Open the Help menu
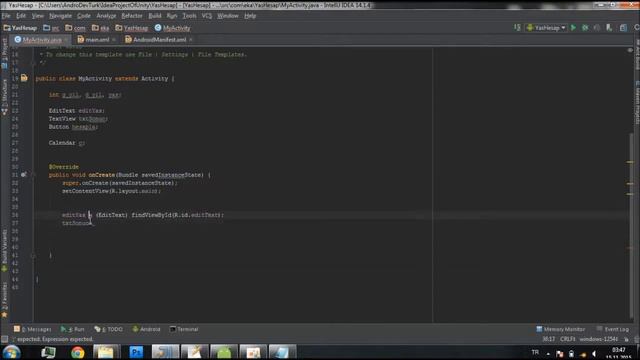 point(250,16)
